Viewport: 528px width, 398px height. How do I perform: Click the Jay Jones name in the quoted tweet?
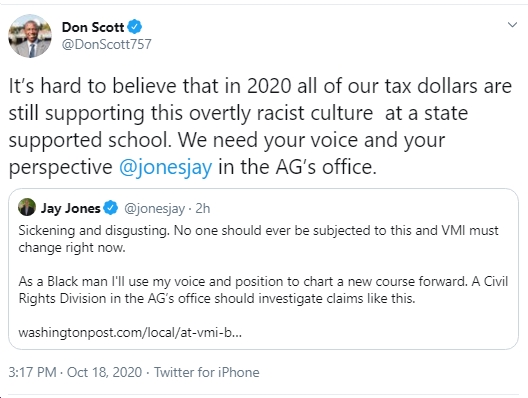pyautogui.click(x=71, y=208)
